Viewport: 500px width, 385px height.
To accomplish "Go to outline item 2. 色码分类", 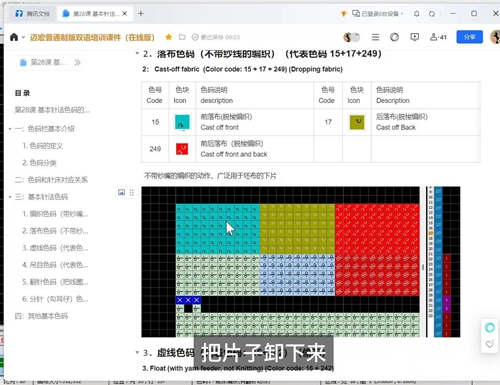I will 39,163.
